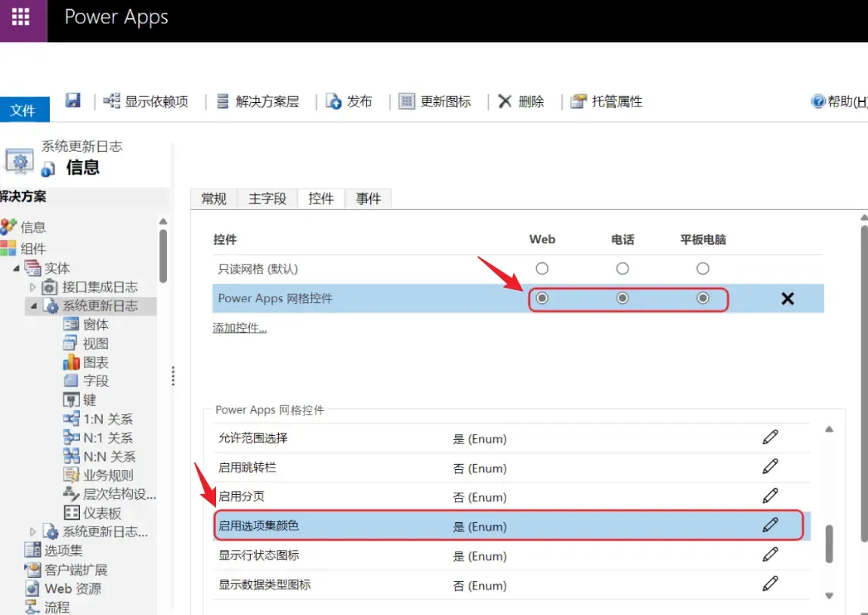The width and height of the screenshot is (868, 615).
Task: Switch to the 事件 tab
Action: click(x=369, y=199)
